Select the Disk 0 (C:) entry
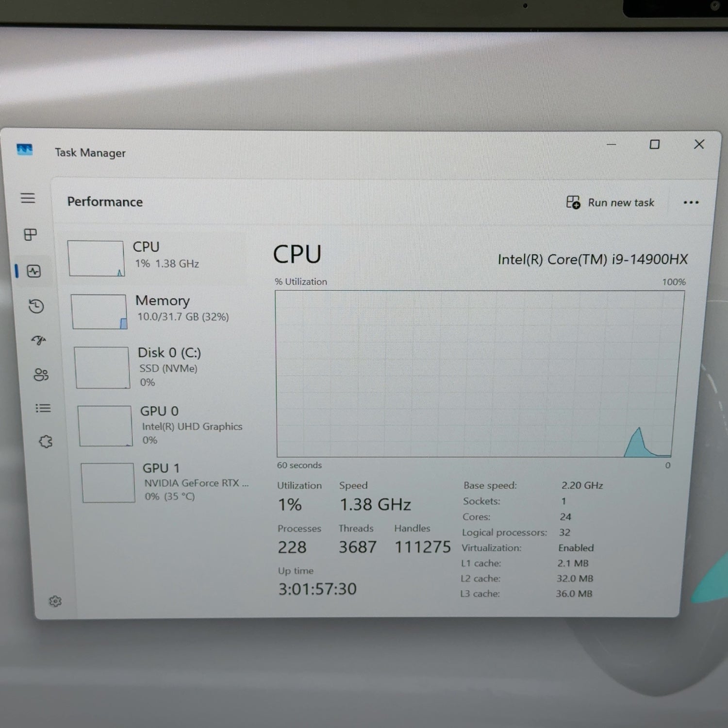The width and height of the screenshot is (728, 728). pos(163,367)
